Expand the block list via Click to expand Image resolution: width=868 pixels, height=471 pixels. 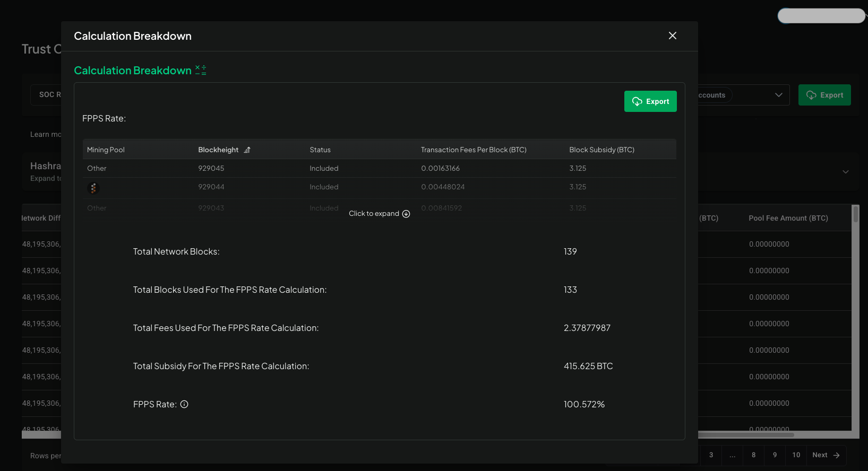tap(374, 214)
